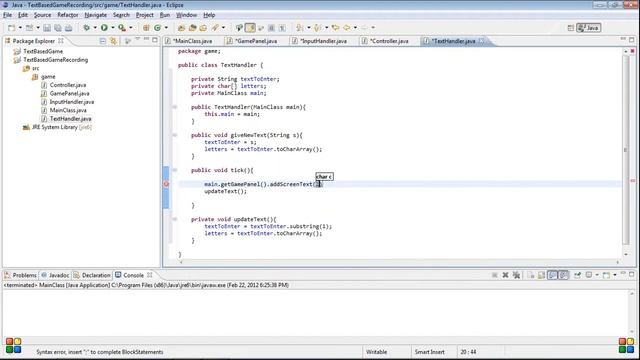Open the Back history dropdown arrow
Screen dimensions: 640x360
point(355,28)
